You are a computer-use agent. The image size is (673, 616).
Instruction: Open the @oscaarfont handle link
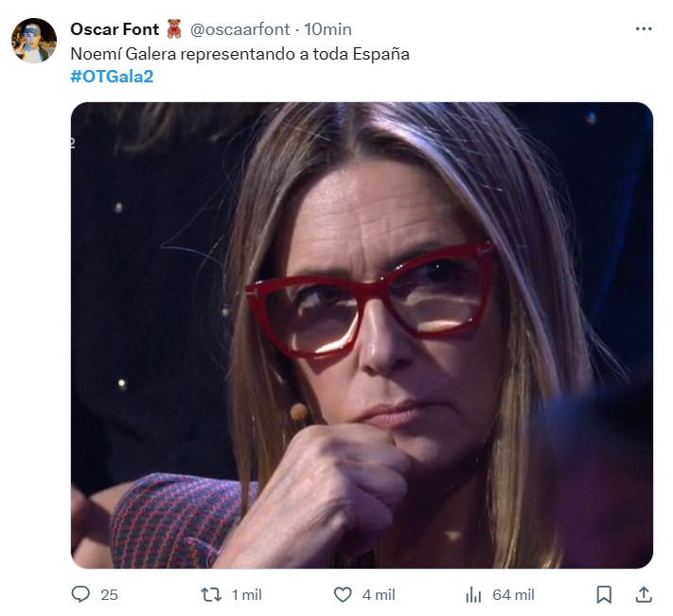point(240,29)
